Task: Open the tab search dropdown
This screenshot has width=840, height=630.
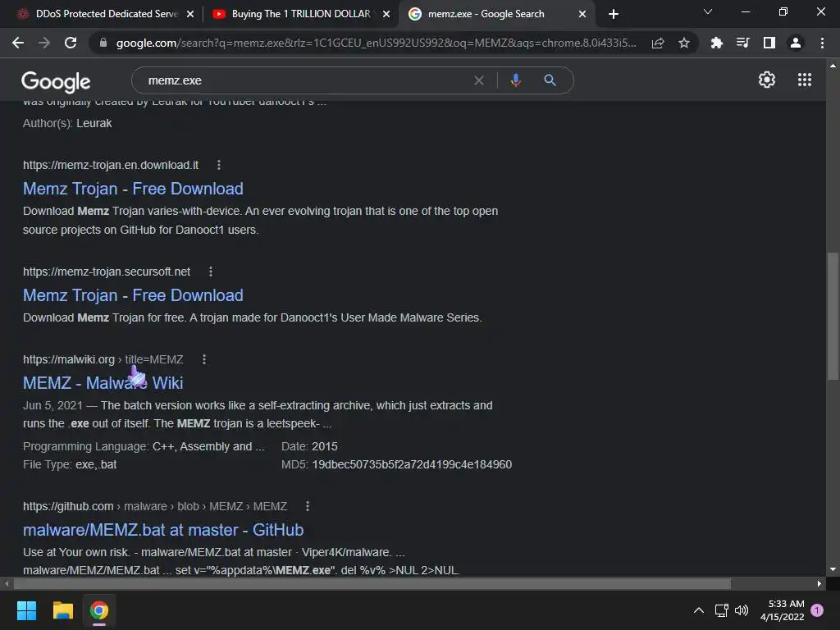Action: pos(708,11)
